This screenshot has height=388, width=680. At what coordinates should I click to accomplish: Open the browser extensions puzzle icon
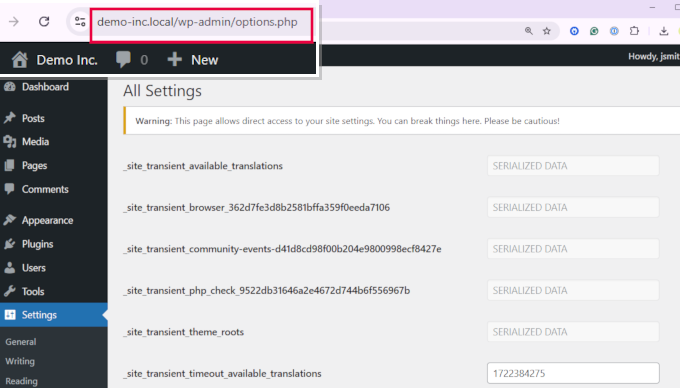click(x=634, y=31)
